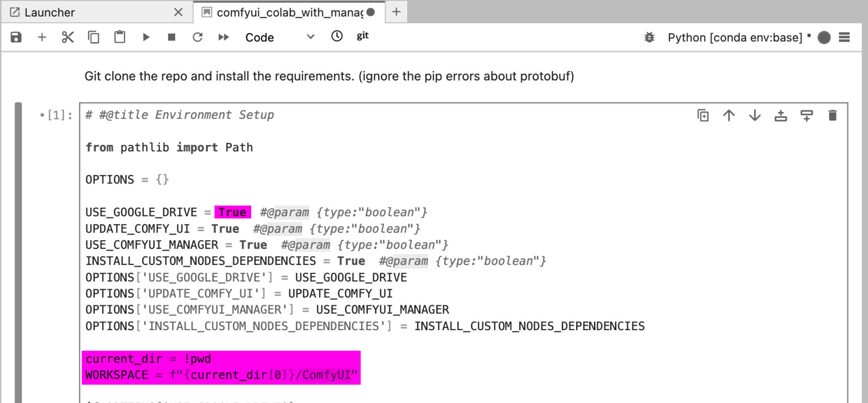
Task: Click the USE_COMFYUI_MANAGER = True line
Action: click(x=267, y=245)
